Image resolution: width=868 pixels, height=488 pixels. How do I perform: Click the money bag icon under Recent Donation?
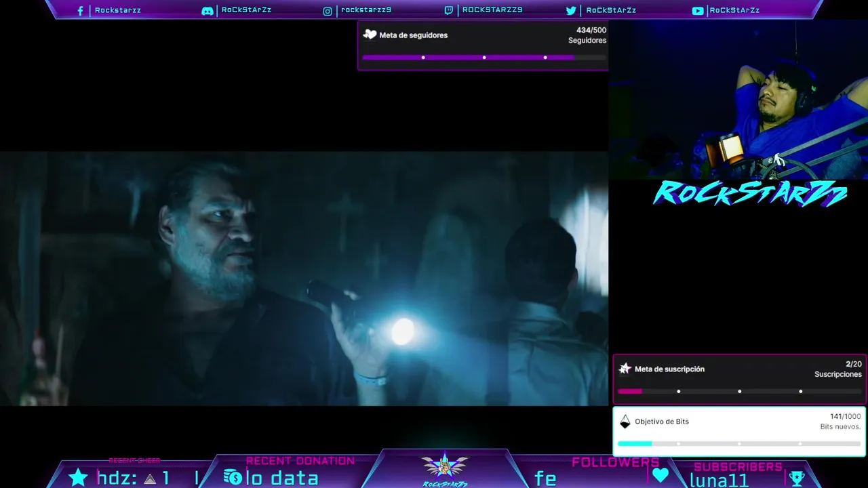coord(233,478)
